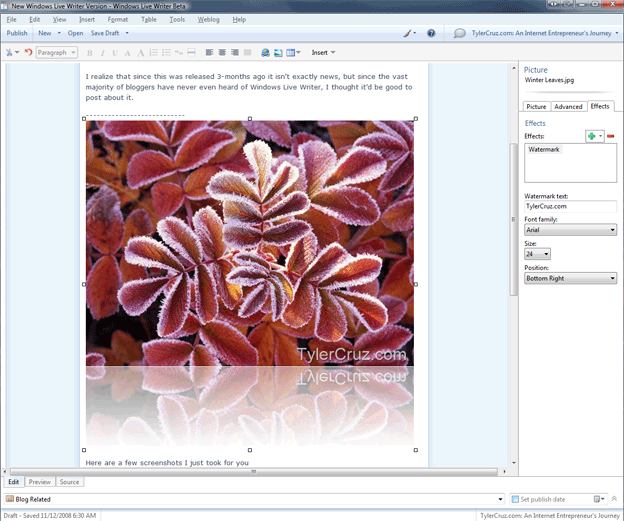Open the Insert menu in menu bar
Screen dimensions: 624x521
click(87, 20)
